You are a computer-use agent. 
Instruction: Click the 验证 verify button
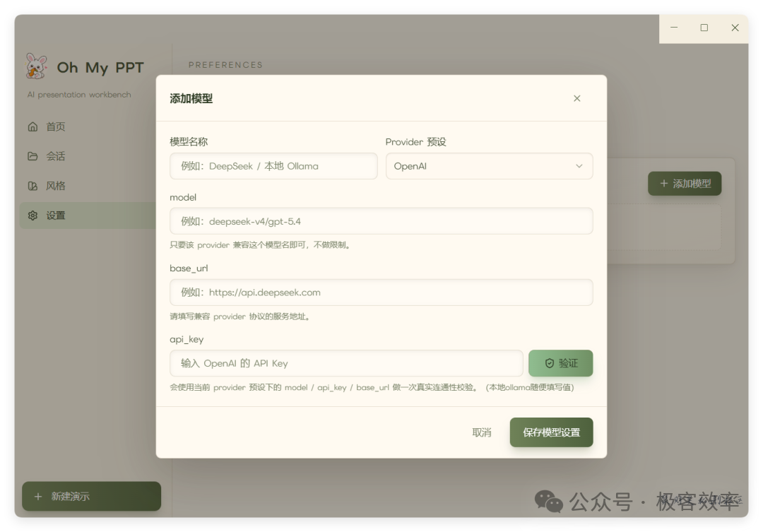[560, 363]
